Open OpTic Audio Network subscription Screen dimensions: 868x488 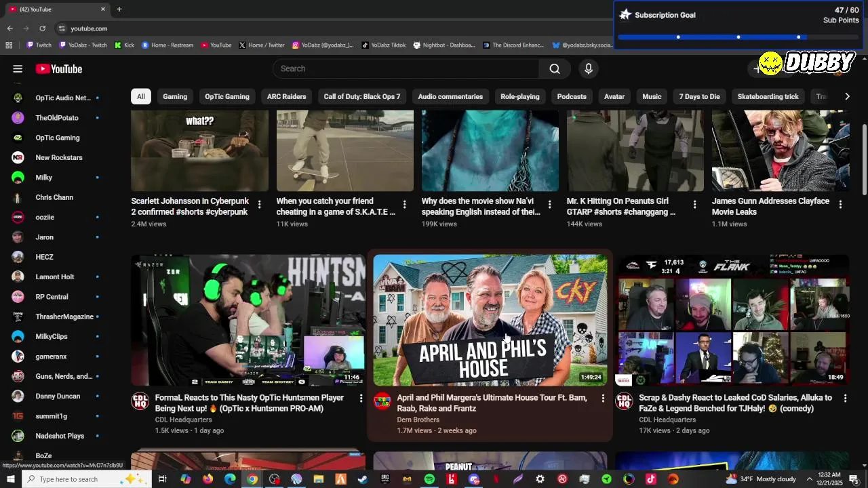(56, 98)
